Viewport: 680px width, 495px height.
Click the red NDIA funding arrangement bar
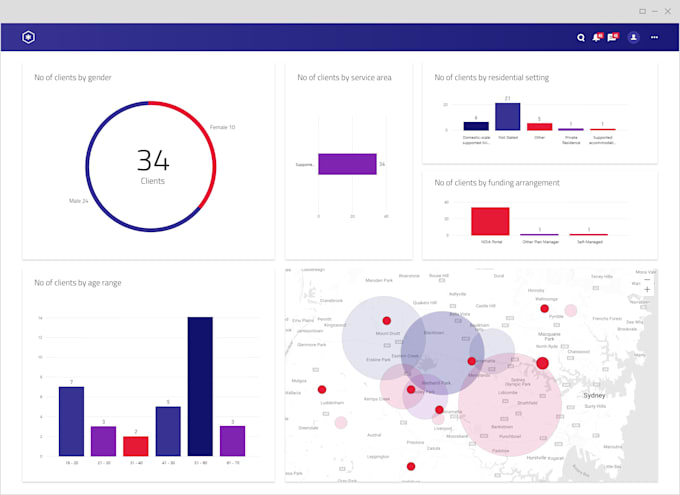(x=490, y=221)
